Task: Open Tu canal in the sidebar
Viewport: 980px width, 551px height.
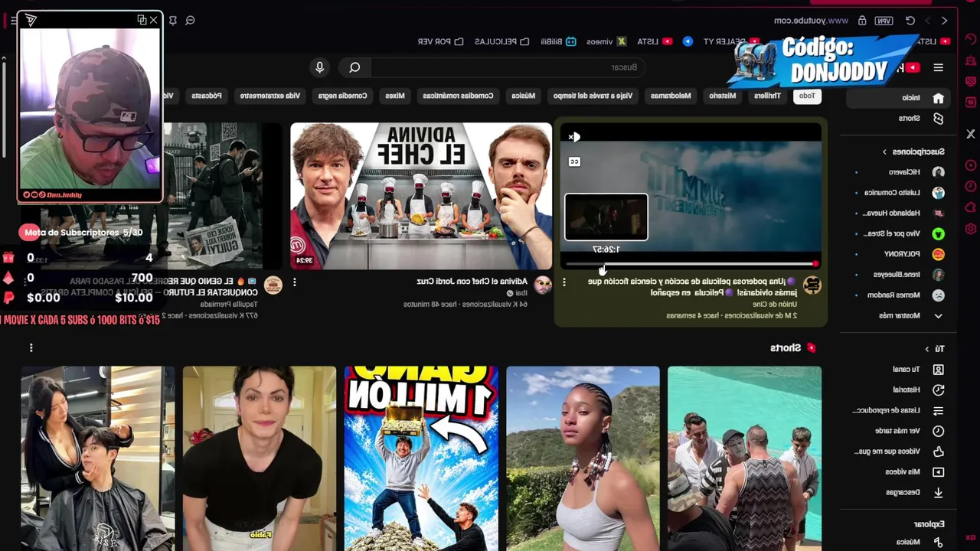Action: [897, 369]
